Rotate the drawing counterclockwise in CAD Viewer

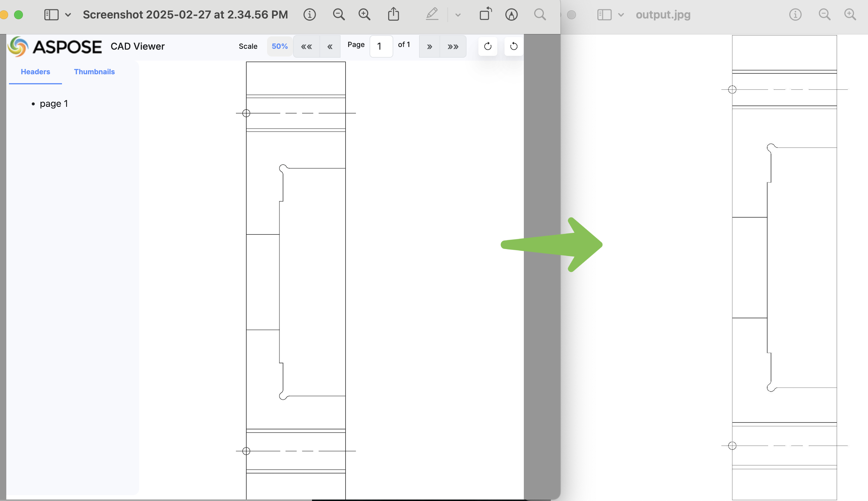(x=513, y=47)
